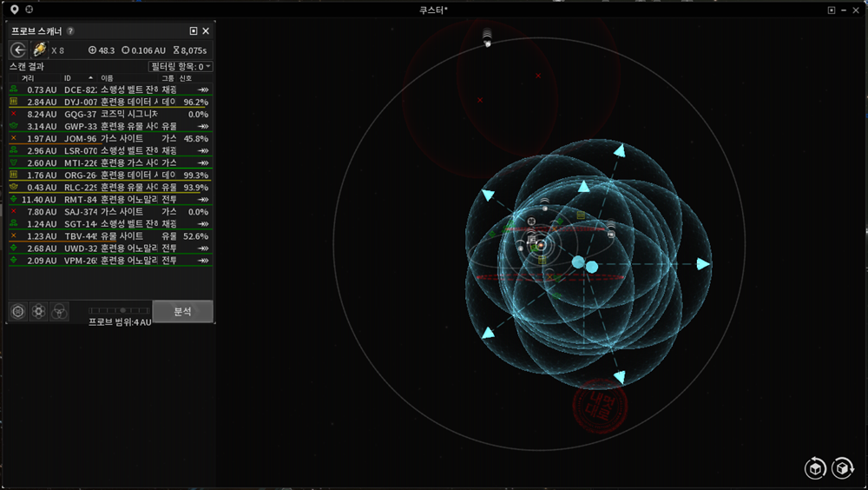Click the probe range slider handle
The width and height of the screenshot is (868, 490).
pyautogui.click(x=123, y=310)
